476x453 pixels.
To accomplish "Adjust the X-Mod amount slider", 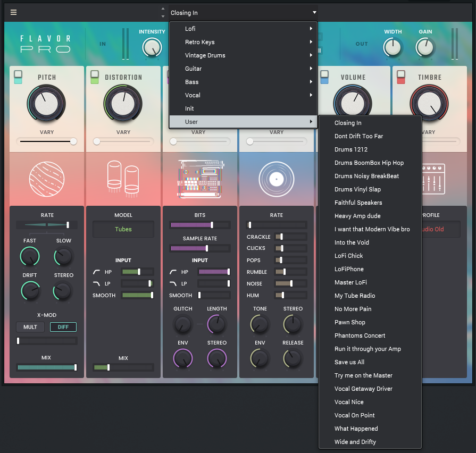I will pyautogui.click(x=46, y=341).
